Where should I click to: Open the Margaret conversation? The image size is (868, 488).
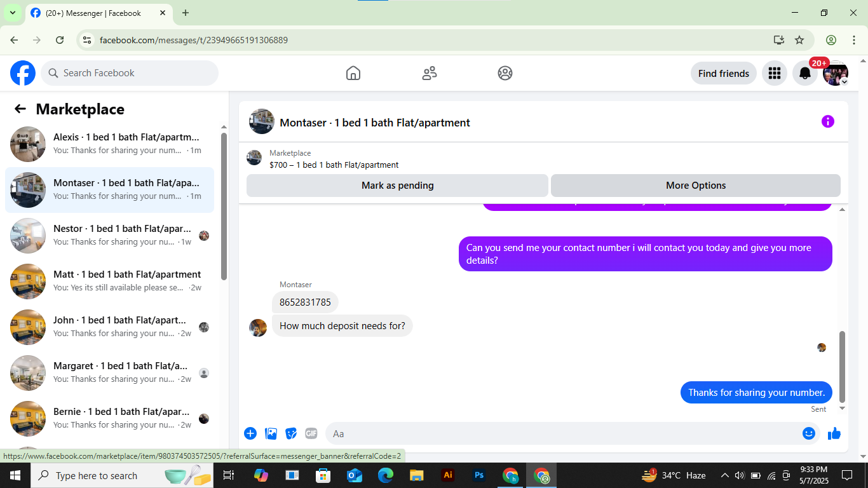(x=109, y=373)
